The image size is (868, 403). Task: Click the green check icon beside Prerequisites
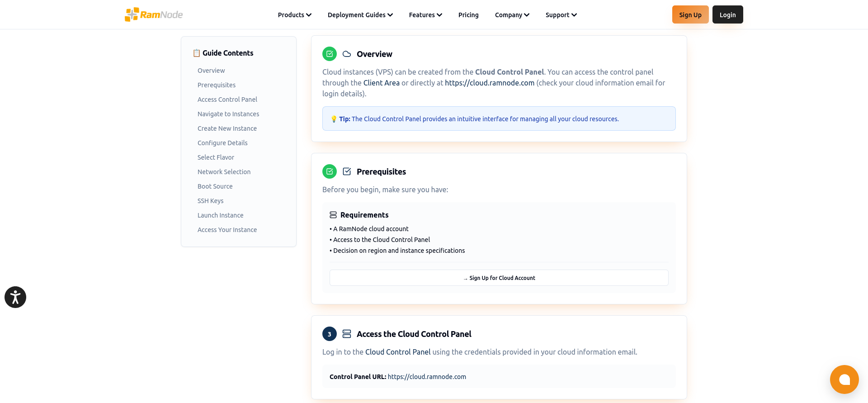tap(330, 171)
